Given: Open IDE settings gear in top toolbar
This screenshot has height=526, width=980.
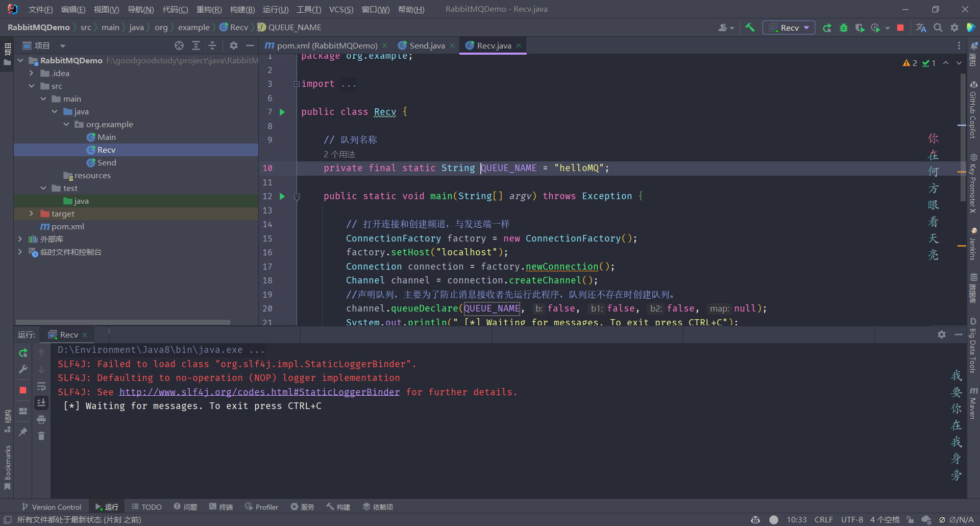Looking at the screenshot, I should coord(954,28).
